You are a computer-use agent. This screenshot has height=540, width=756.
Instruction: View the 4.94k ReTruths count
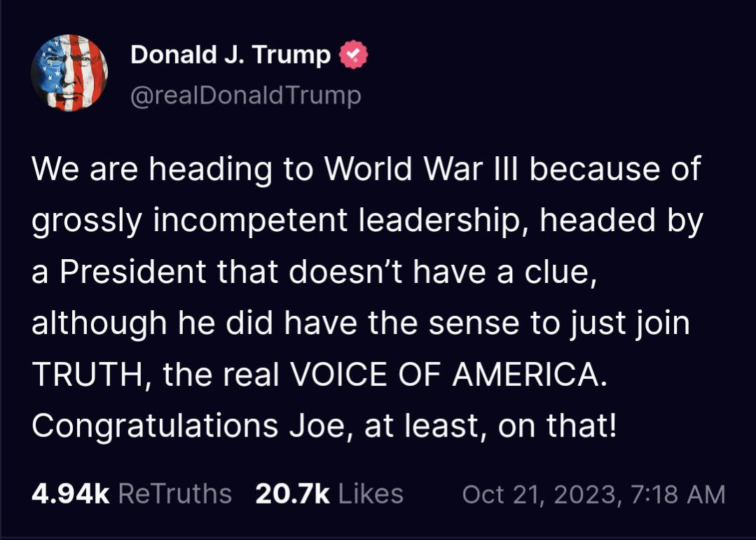[x=70, y=494]
